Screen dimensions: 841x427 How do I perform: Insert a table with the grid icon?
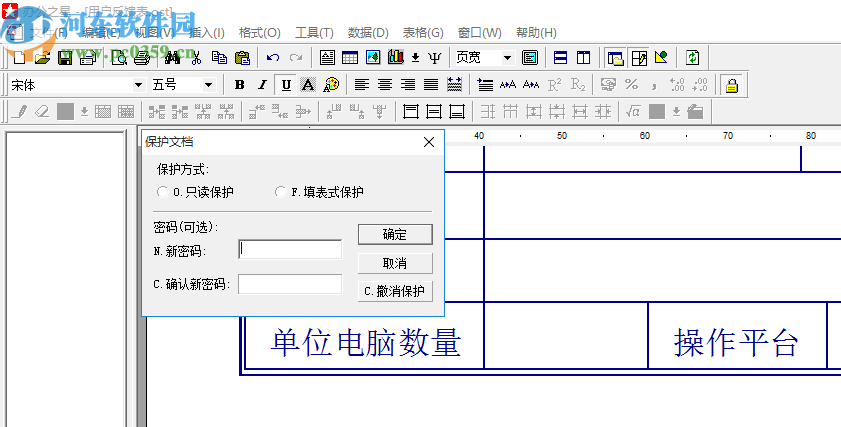pyautogui.click(x=350, y=57)
